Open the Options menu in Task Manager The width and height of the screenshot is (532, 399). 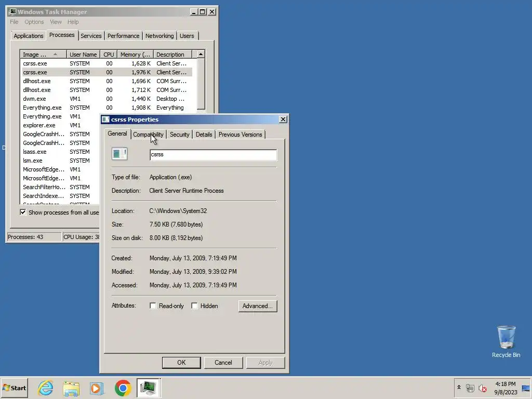pos(34,22)
